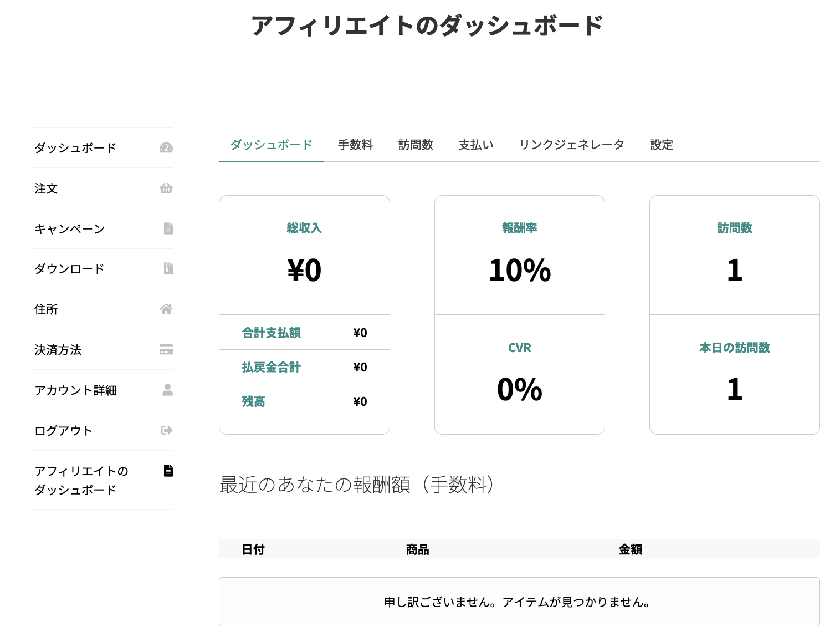Open the アカウント詳細 sidebar link
This screenshot has height=642, width=840.
point(76,390)
